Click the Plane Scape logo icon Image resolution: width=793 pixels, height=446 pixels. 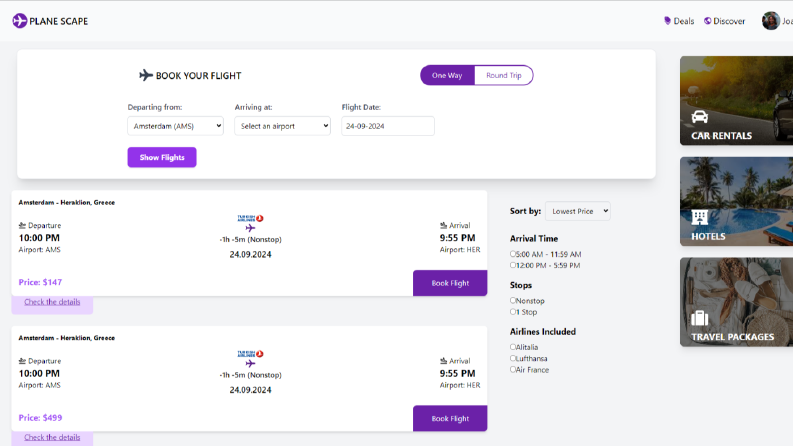click(20, 21)
